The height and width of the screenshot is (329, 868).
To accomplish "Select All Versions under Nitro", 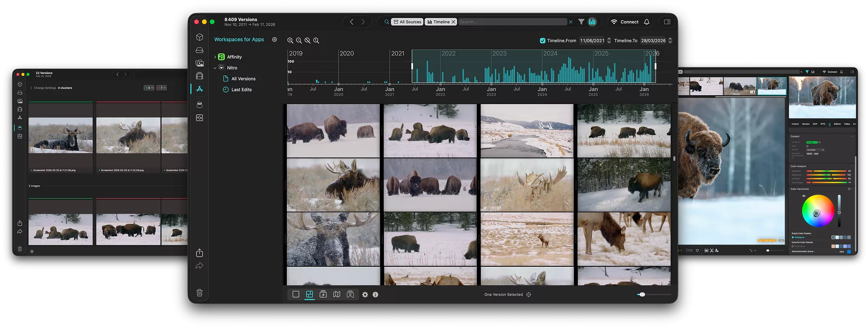I will [243, 79].
